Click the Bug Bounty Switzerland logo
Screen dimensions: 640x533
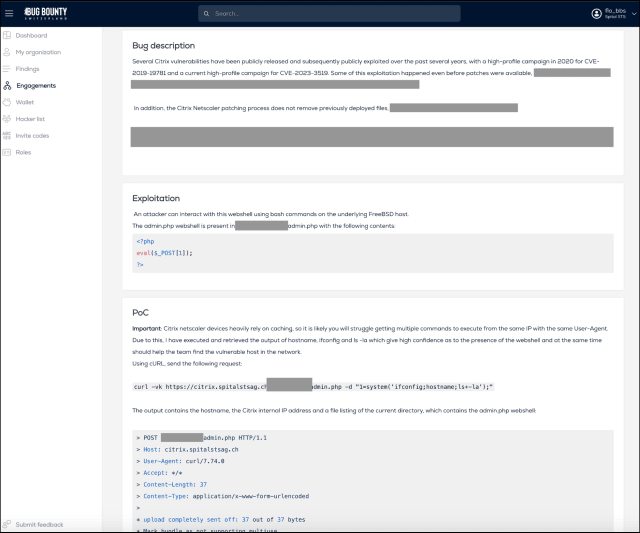pyautogui.click(x=45, y=13)
